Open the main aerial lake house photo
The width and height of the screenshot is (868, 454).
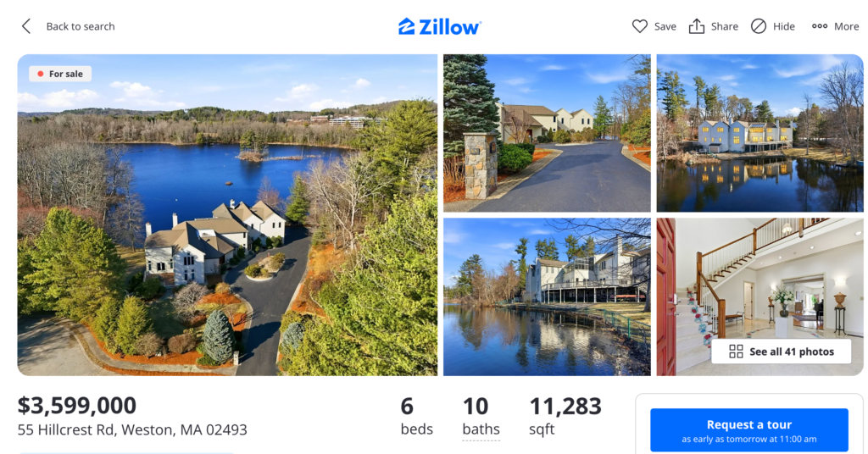[x=227, y=215]
